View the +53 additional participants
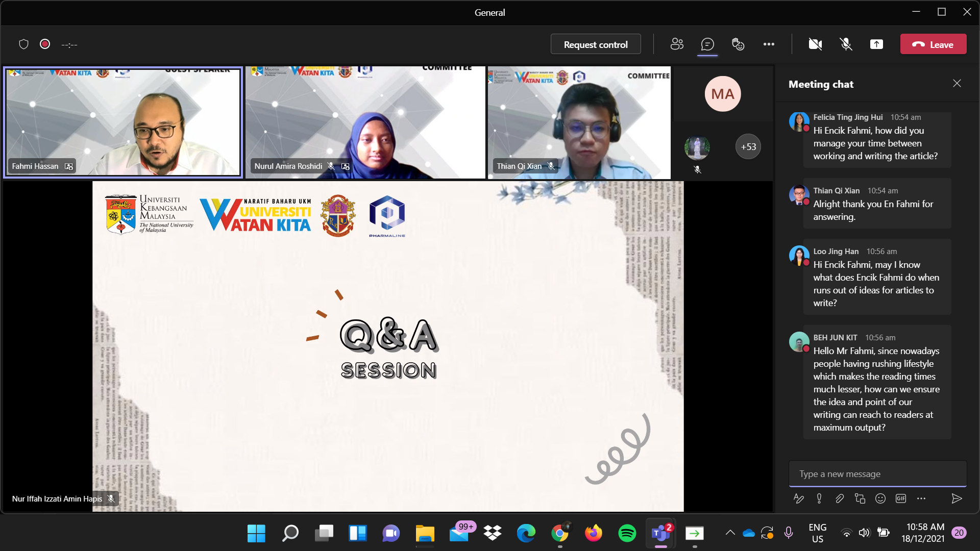This screenshot has height=551, width=980. click(748, 147)
